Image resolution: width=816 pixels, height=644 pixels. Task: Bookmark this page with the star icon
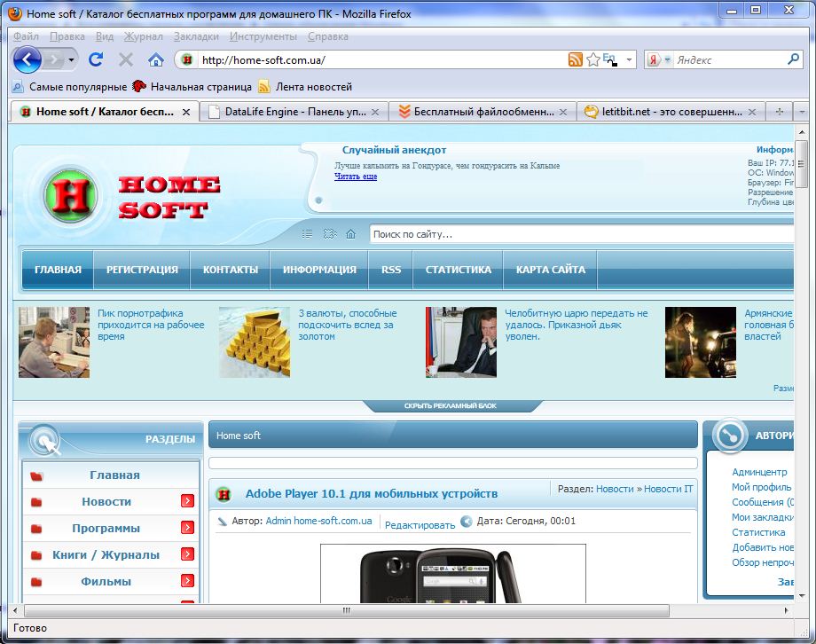click(592, 59)
